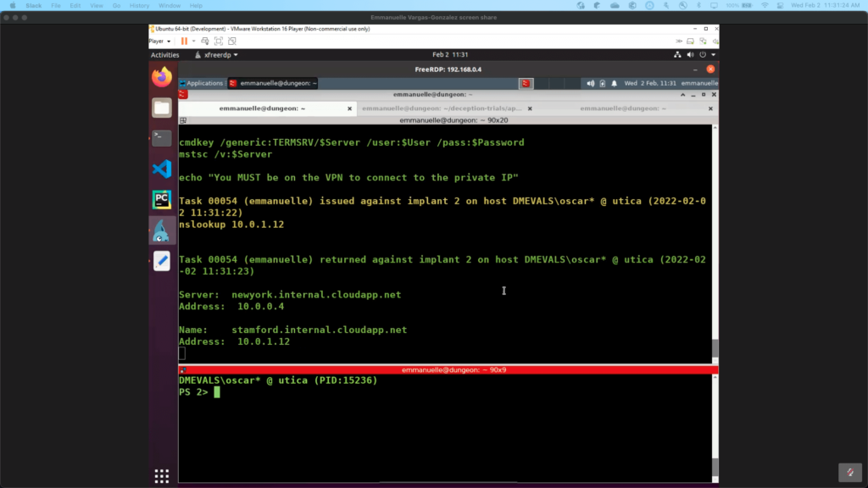Click the volume icon in the remote XFCE panel

click(591, 83)
